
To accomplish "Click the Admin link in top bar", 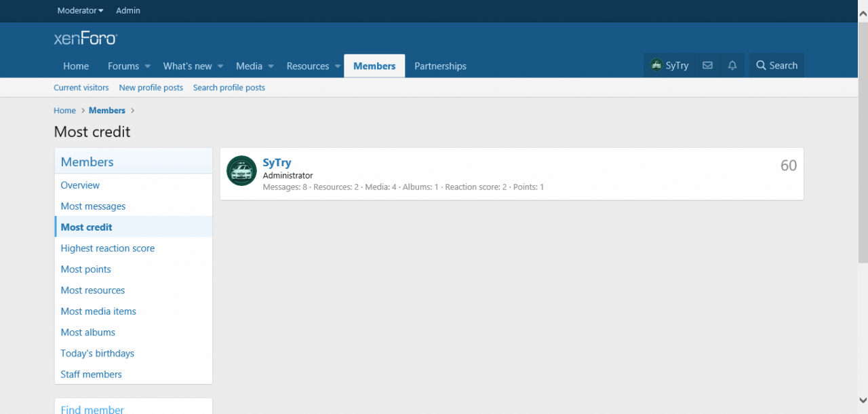I will coord(128,11).
